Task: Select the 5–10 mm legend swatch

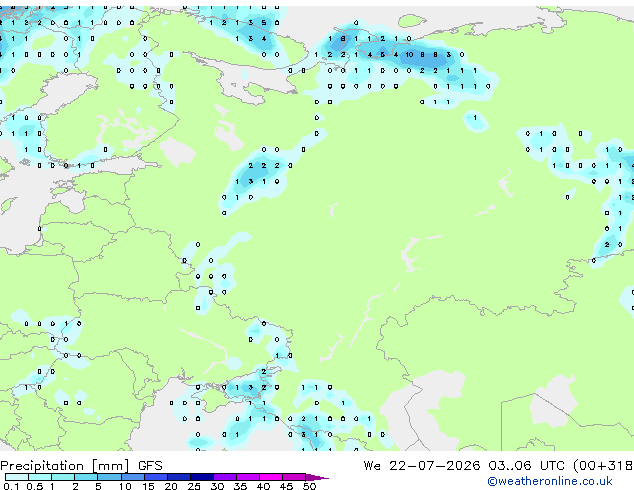Action: pyautogui.click(x=109, y=477)
